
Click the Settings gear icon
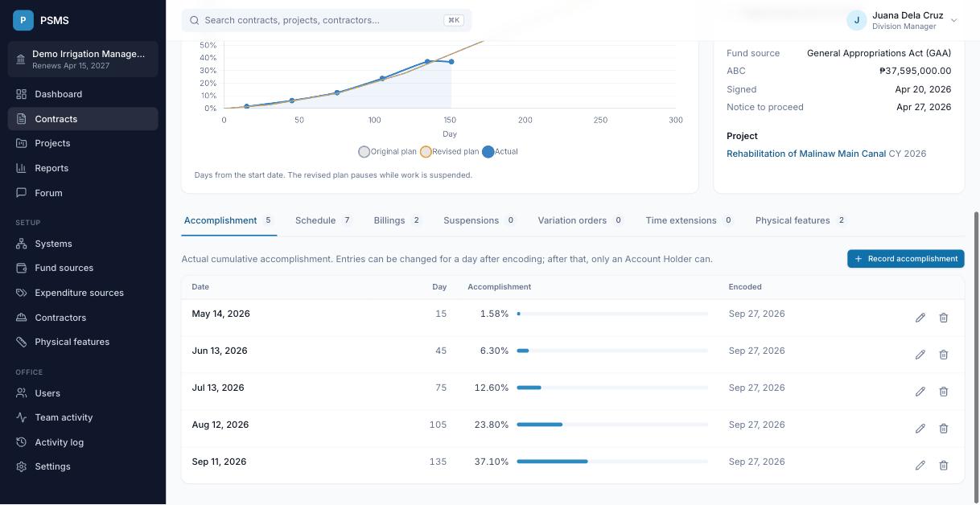pos(21,466)
